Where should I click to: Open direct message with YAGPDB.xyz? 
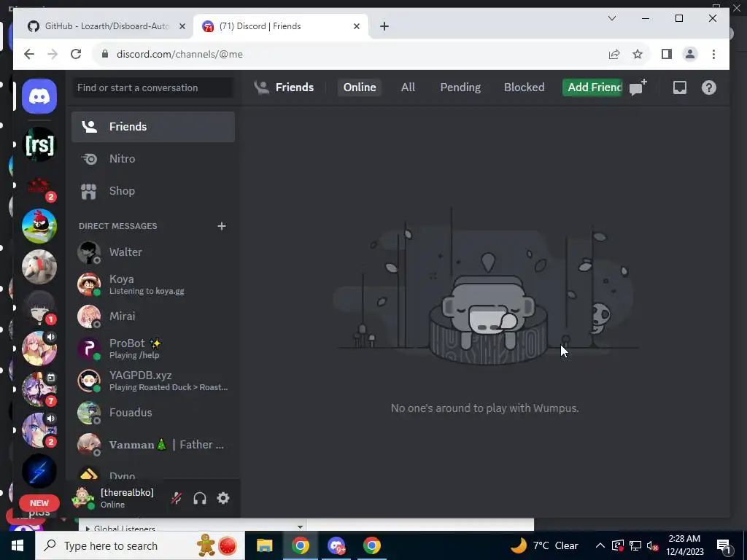153,381
